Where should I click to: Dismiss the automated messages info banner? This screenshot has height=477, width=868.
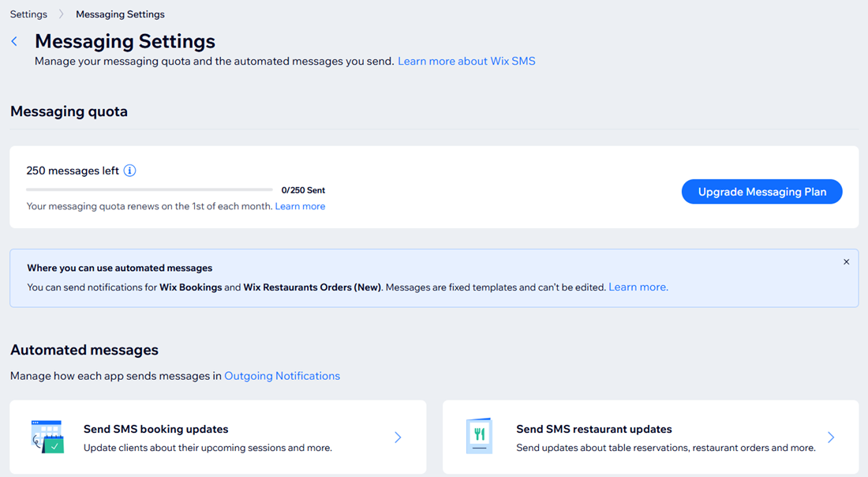846,261
